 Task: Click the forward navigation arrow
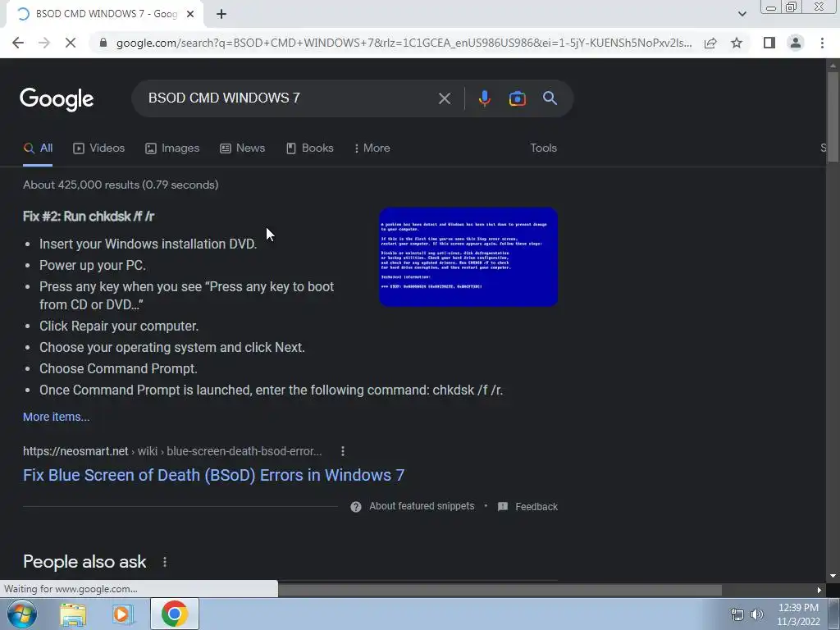pos(44,43)
